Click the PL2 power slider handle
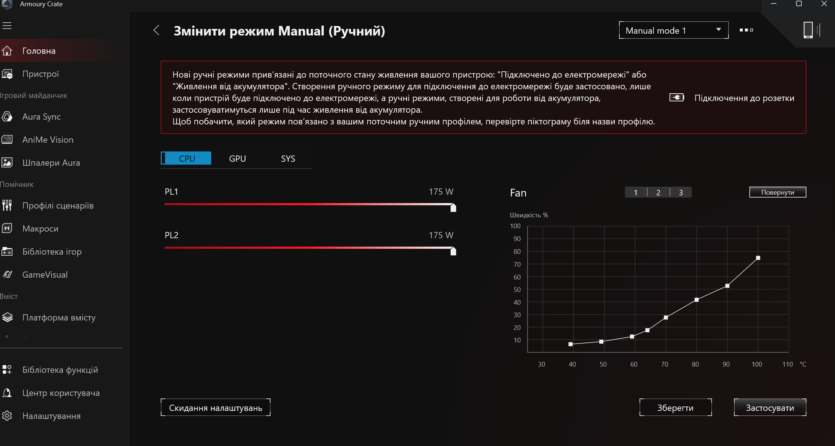This screenshot has width=835, height=446. click(x=453, y=251)
